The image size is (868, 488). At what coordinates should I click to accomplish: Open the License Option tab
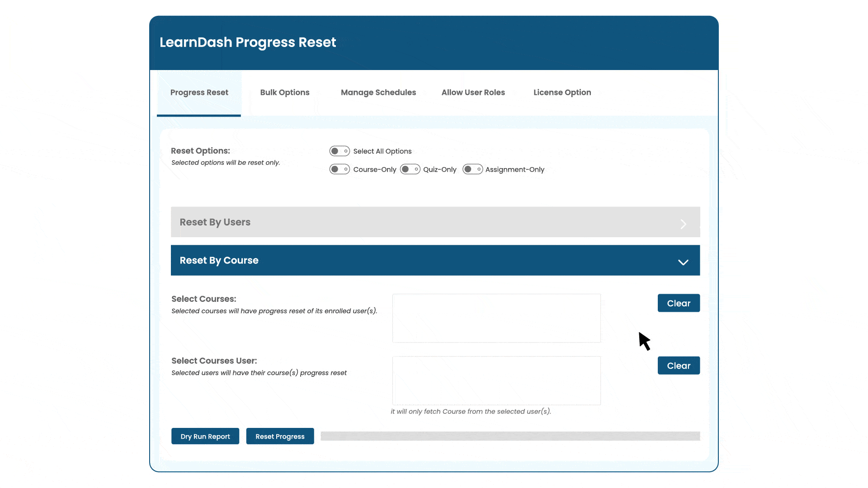(562, 92)
